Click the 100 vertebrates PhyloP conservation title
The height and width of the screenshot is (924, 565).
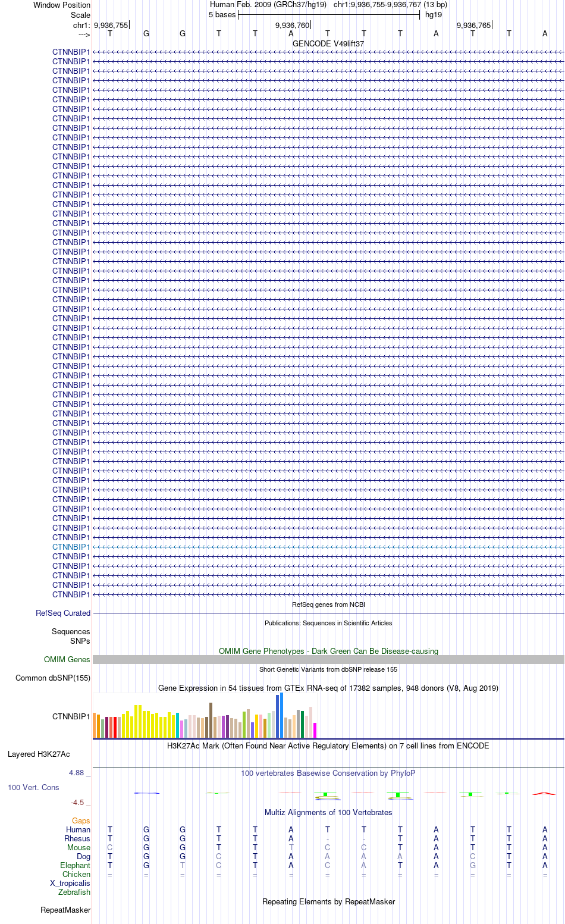[328, 773]
